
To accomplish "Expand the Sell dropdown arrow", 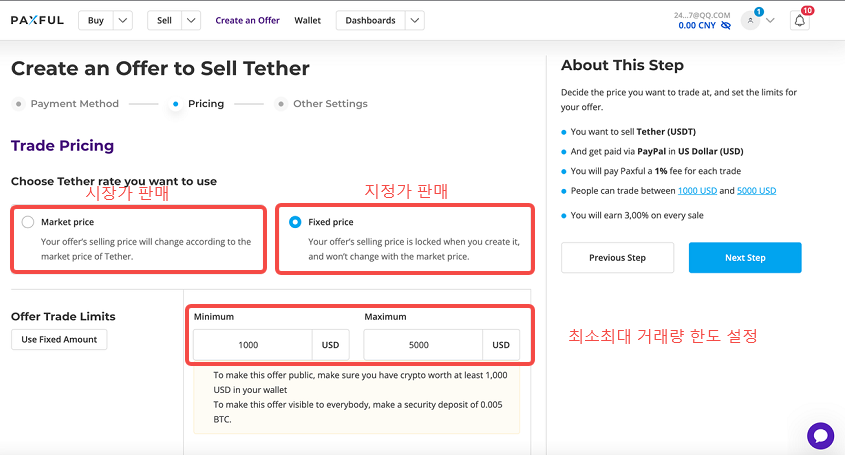I will click(191, 20).
